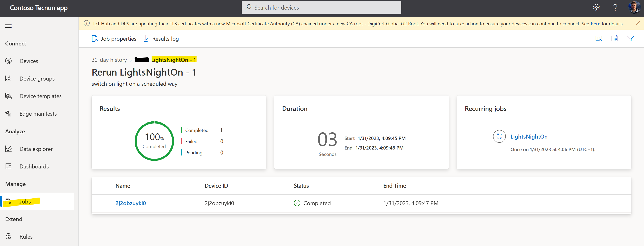The image size is (644, 246).
Task: Open the calendar view icon
Action: click(615, 38)
